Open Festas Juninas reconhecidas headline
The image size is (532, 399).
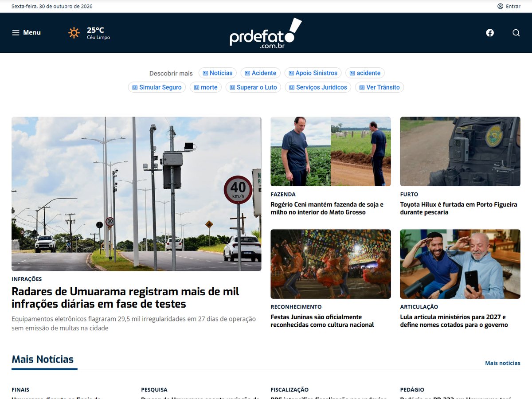click(x=322, y=321)
